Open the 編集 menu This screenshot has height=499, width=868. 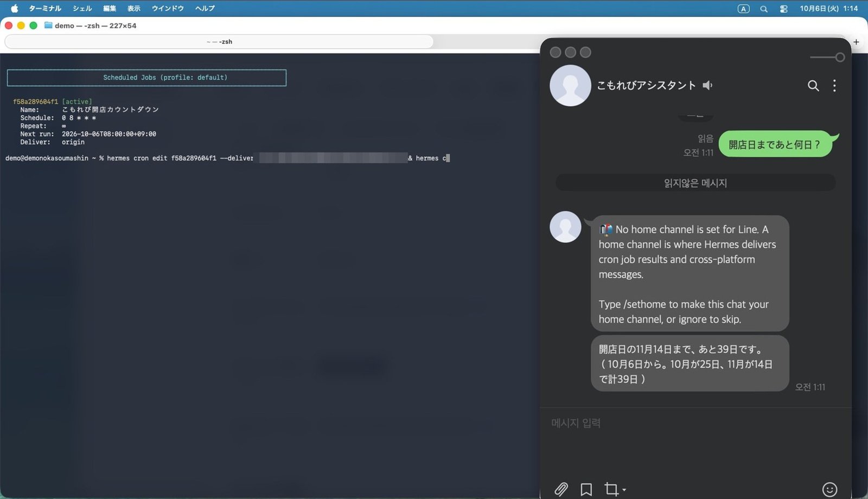pyautogui.click(x=110, y=8)
